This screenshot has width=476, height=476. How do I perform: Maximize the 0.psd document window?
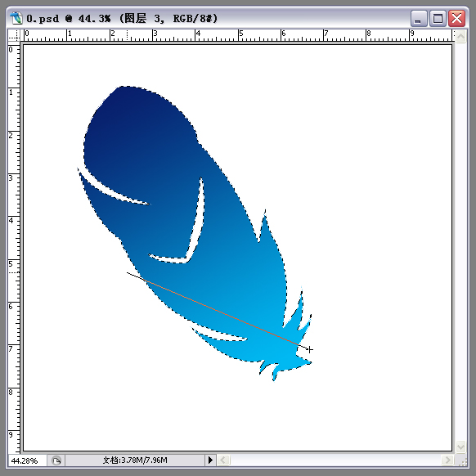point(438,19)
